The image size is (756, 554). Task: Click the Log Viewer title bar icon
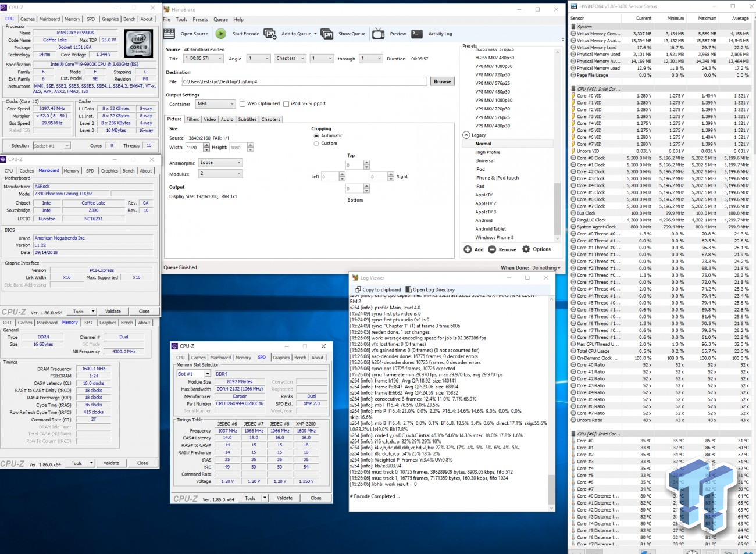coord(356,278)
